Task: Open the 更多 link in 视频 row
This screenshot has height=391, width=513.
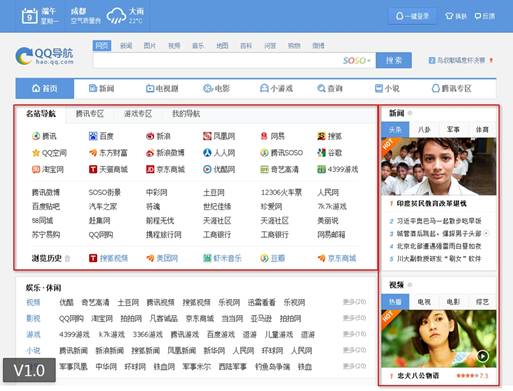Action: click(355, 302)
